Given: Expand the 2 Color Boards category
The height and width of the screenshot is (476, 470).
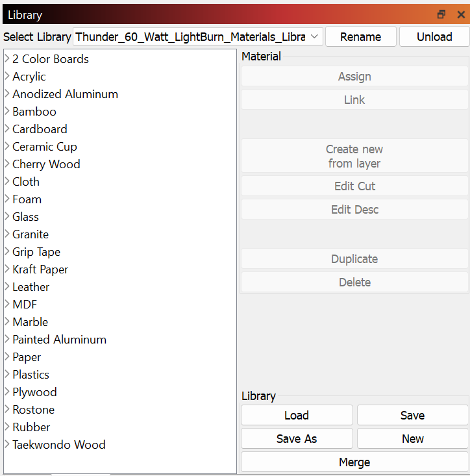Looking at the screenshot, I should tap(7, 58).
